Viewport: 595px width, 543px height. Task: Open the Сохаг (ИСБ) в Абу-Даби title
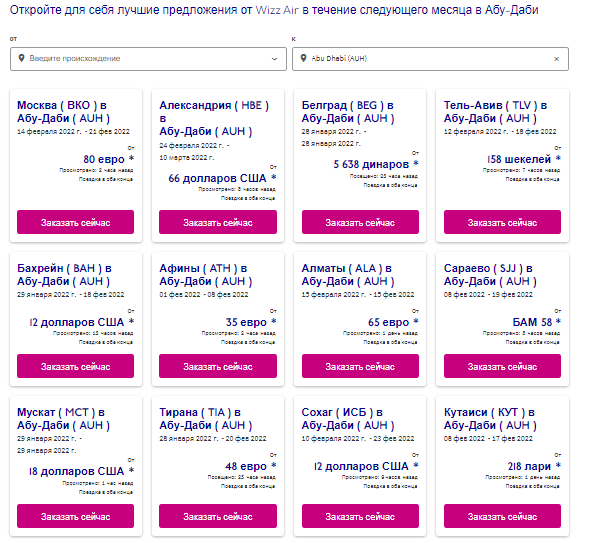click(348, 419)
